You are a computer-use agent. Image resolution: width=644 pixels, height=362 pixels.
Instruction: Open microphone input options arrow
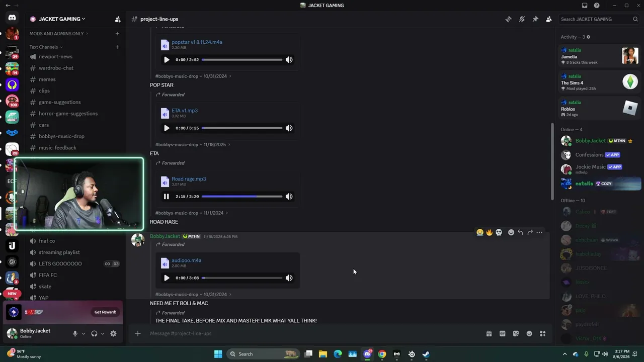coord(84,333)
